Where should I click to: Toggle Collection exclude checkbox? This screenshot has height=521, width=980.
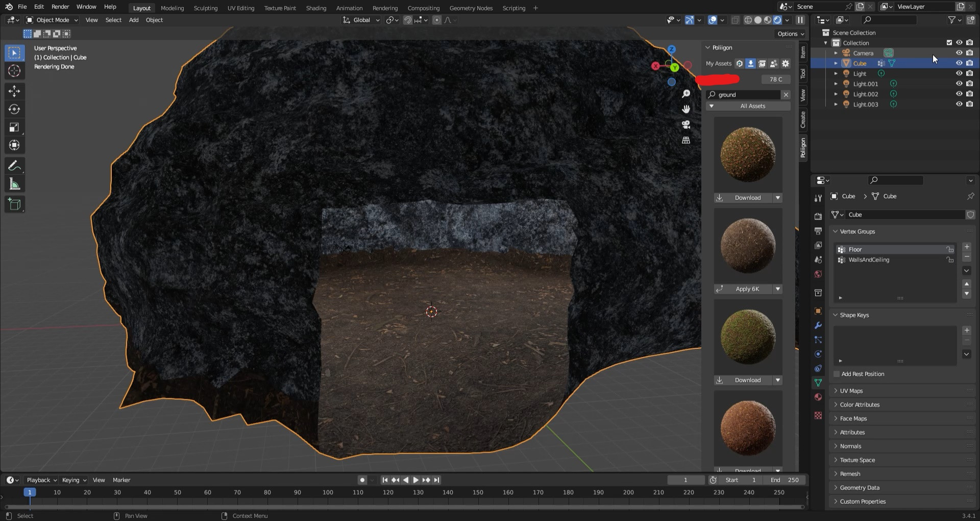[x=949, y=43]
